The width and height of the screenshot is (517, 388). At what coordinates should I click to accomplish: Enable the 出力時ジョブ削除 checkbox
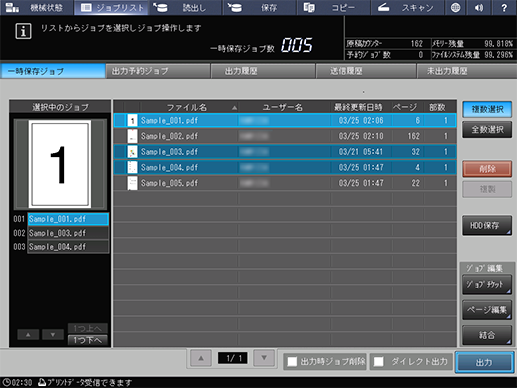point(292,362)
